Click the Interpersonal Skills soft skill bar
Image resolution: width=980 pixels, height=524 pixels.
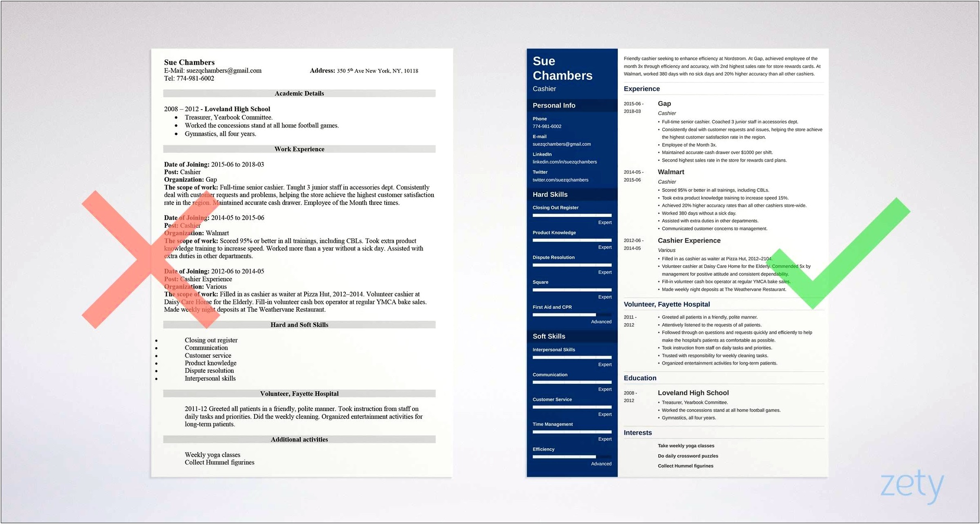(570, 364)
